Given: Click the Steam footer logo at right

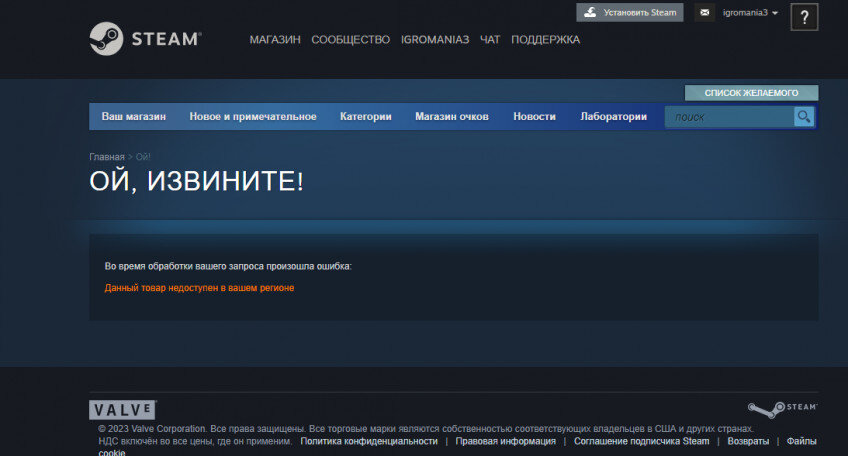Looking at the screenshot, I should click(x=783, y=409).
